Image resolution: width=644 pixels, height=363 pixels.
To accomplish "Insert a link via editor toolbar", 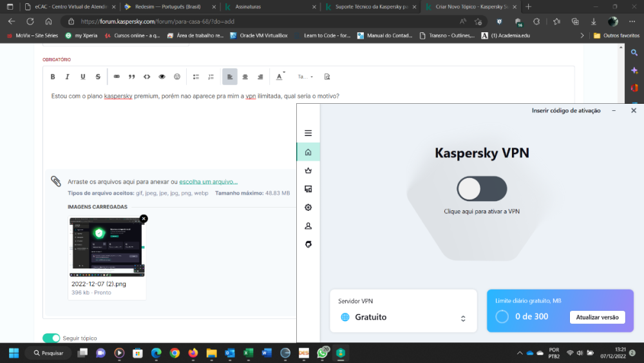I will (x=117, y=77).
